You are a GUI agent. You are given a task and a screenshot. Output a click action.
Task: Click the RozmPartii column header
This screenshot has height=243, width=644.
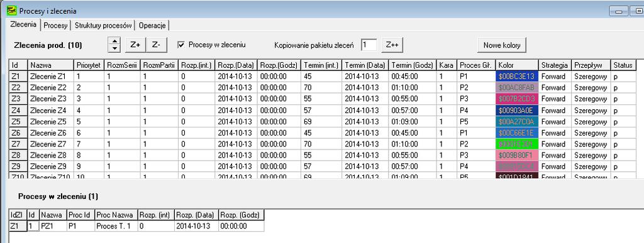[x=159, y=65]
